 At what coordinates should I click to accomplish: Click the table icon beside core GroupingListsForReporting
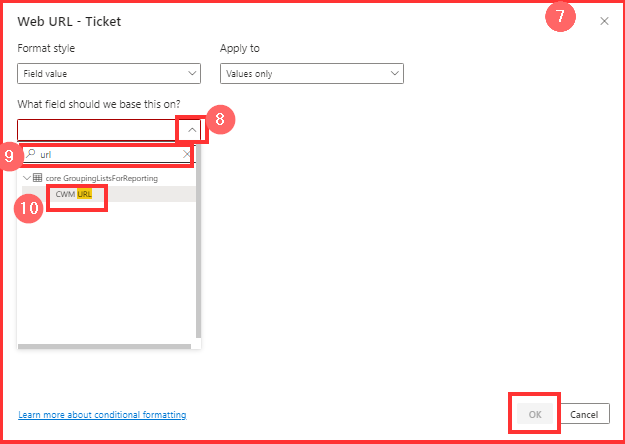(x=38, y=178)
